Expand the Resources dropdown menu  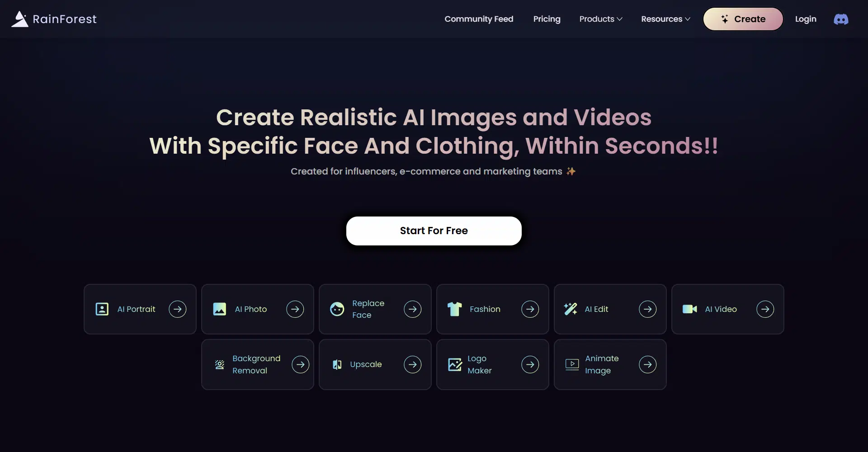tap(665, 19)
